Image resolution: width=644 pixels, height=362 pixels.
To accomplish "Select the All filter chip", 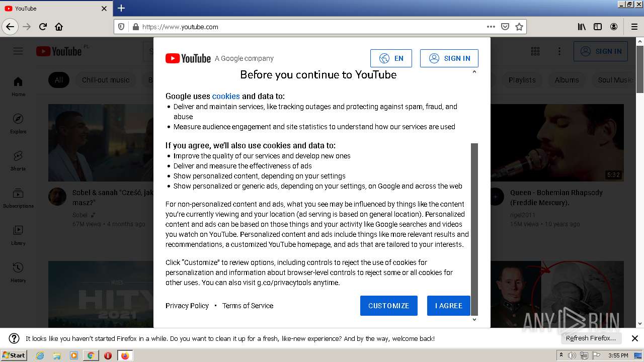I will pyautogui.click(x=59, y=80).
